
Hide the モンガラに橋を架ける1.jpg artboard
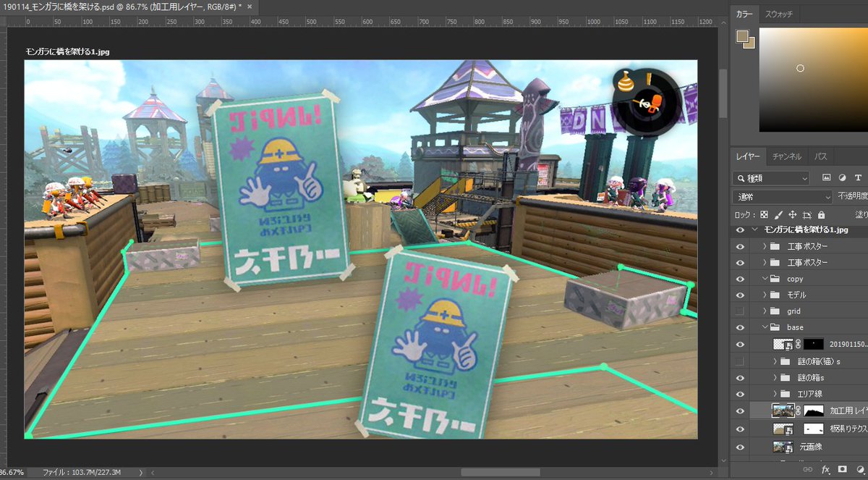739,230
